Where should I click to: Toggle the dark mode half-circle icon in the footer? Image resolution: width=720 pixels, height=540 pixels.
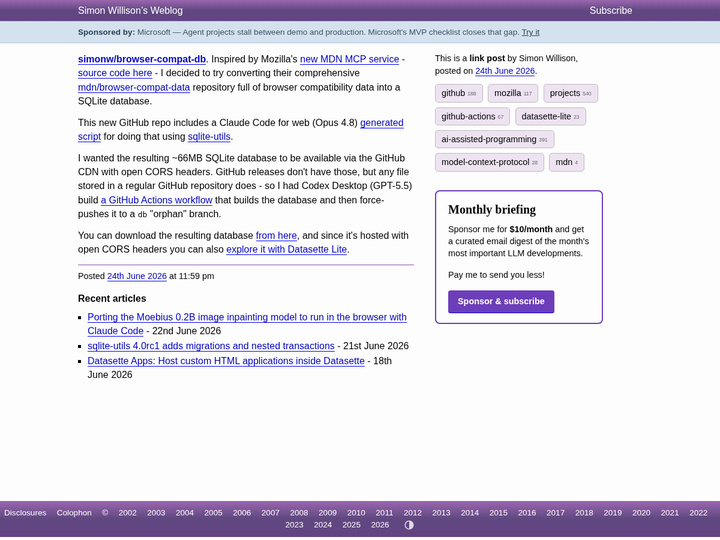click(x=409, y=525)
